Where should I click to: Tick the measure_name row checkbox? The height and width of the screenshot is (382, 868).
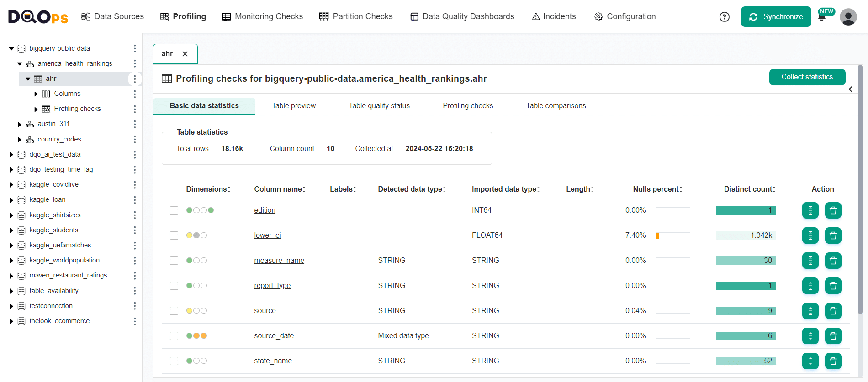(x=174, y=261)
